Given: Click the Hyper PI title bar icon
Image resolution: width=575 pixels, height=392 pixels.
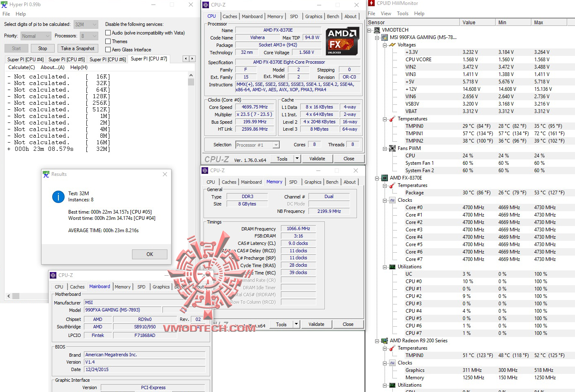Looking at the screenshot, I should [x=4, y=5].
